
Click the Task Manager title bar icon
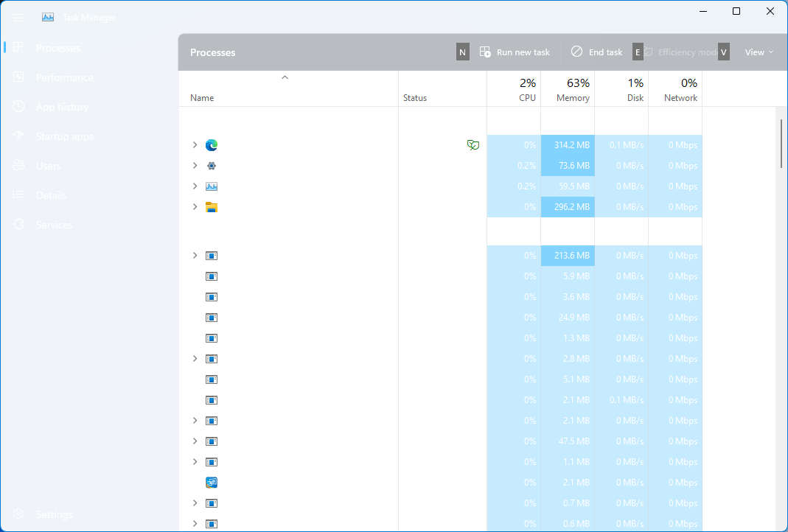[48, 17]
